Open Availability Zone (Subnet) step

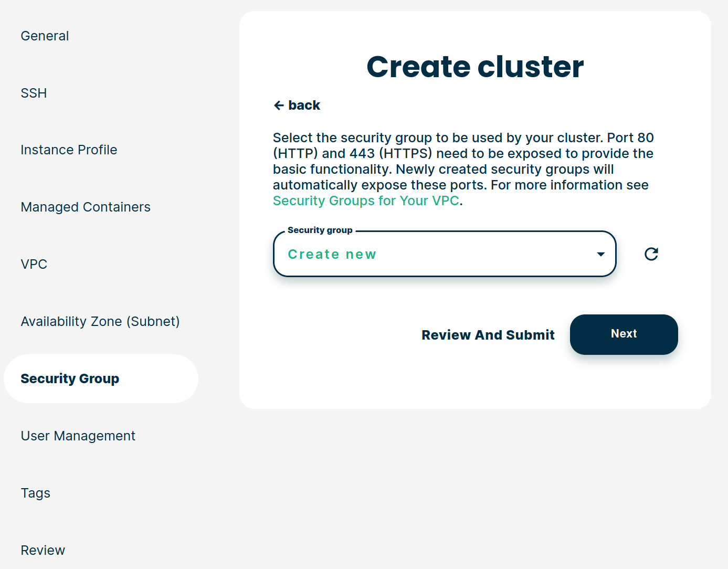(x=100, y=321)
